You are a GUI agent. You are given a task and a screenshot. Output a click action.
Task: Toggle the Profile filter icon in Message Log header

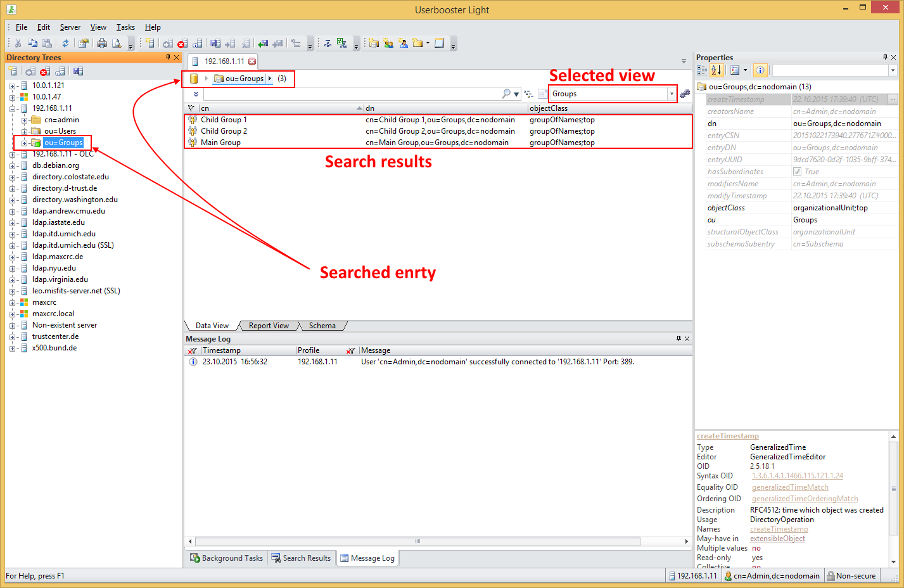[350, 350]
